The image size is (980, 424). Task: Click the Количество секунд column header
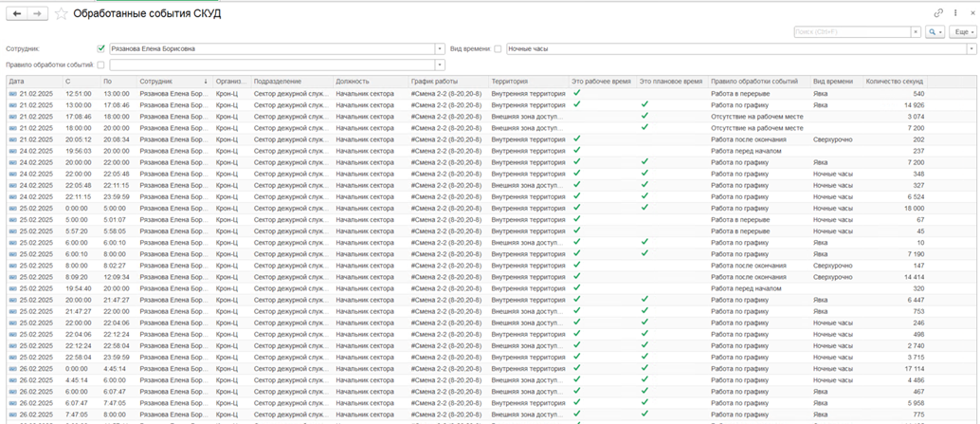(x=895, y=82)
